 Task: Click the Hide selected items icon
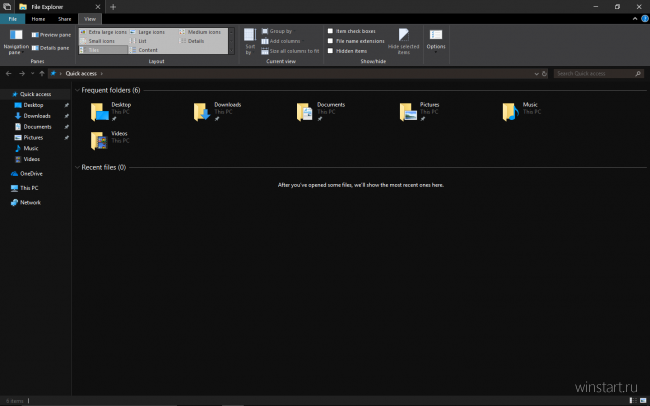tap(404, 40)
